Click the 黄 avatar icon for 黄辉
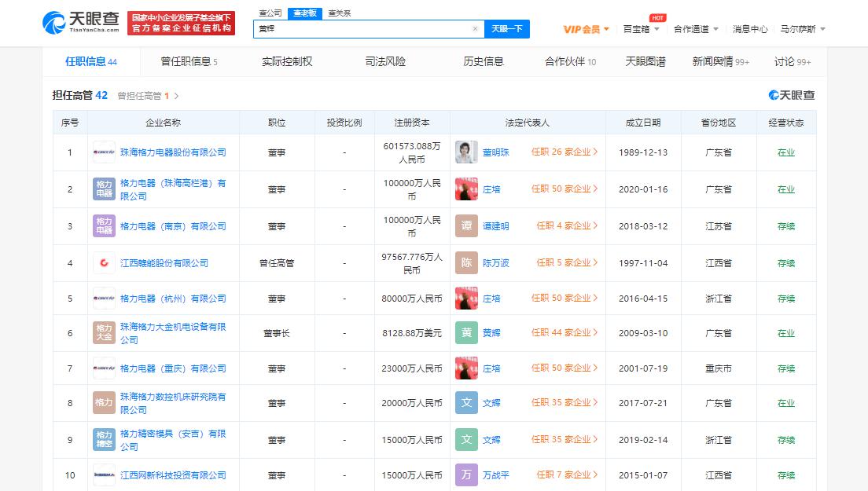The height and width of the screenshot is (491, 868). click(x=466, y=333)
